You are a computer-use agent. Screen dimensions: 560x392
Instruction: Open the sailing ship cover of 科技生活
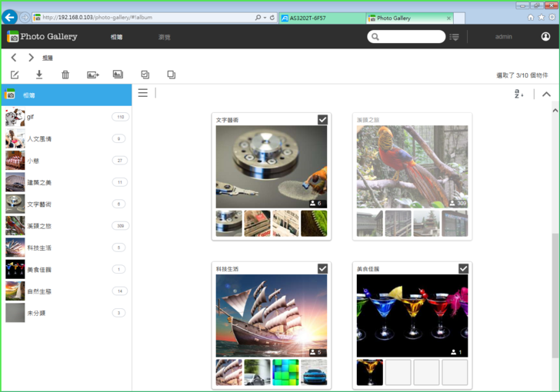pyautogui.click(x=272, y=316)
